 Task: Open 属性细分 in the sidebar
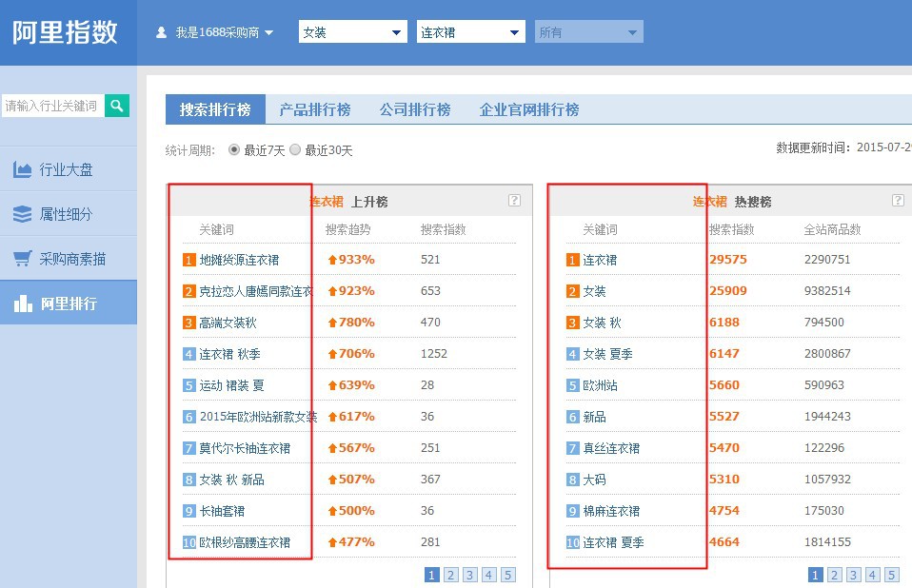[x=68, y=214]
